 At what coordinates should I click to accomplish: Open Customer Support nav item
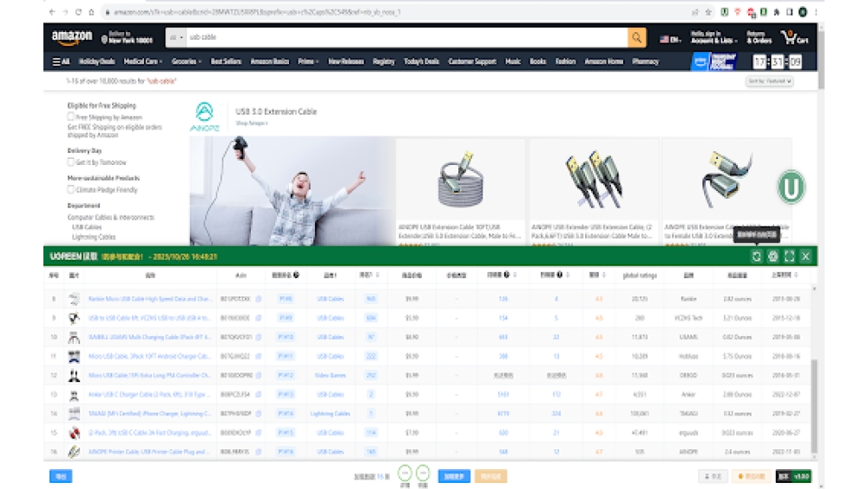472,62
